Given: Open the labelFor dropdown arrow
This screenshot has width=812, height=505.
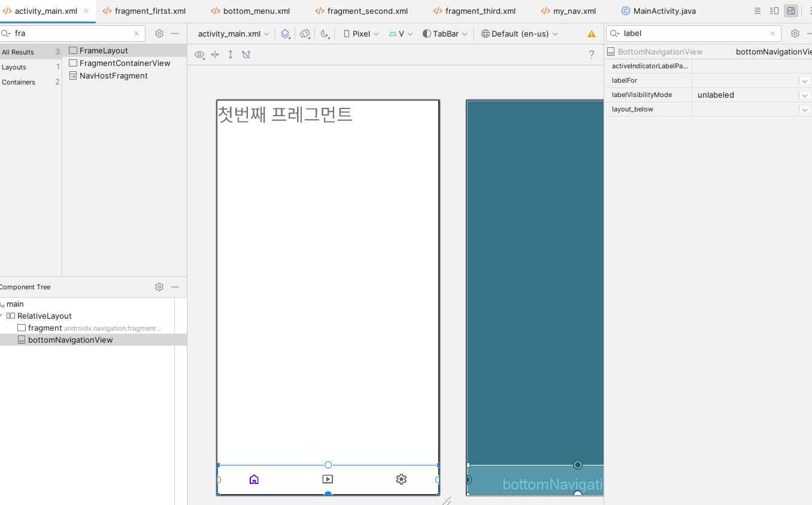Looking at the screenshot, I should pyautogui.click(x=805, y=81).
